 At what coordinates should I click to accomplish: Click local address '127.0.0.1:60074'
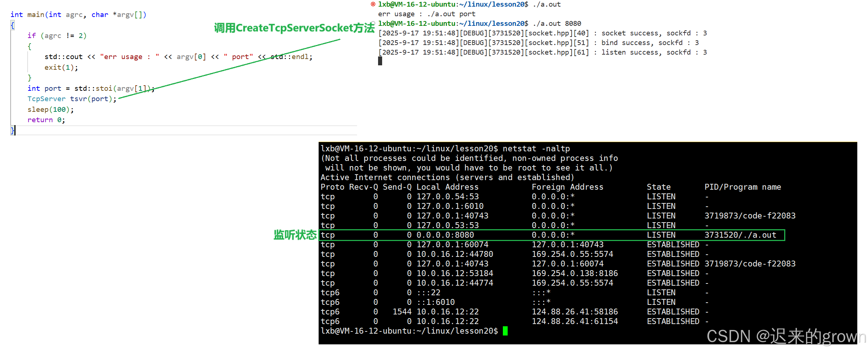tap(452, 245)
